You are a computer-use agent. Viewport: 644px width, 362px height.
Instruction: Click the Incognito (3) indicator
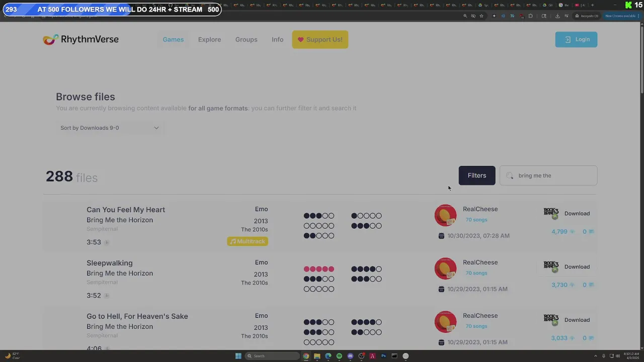(x=587, y=16)
